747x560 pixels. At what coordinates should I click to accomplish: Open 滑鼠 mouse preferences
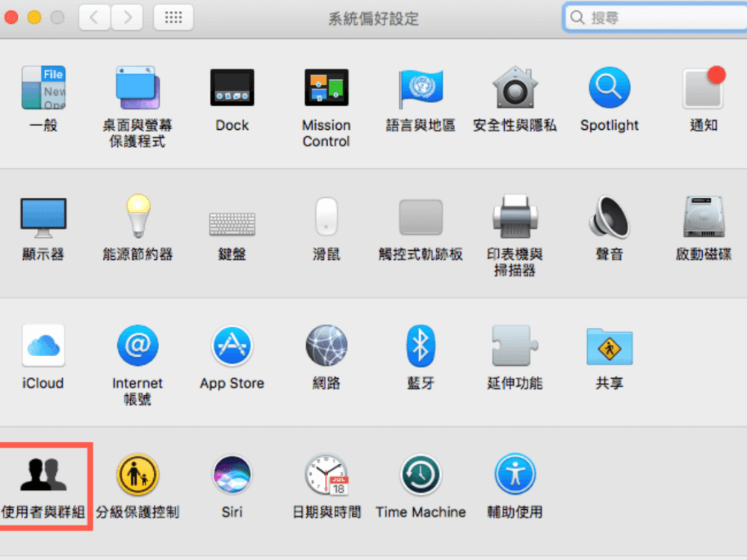click(x=326, y=217)
